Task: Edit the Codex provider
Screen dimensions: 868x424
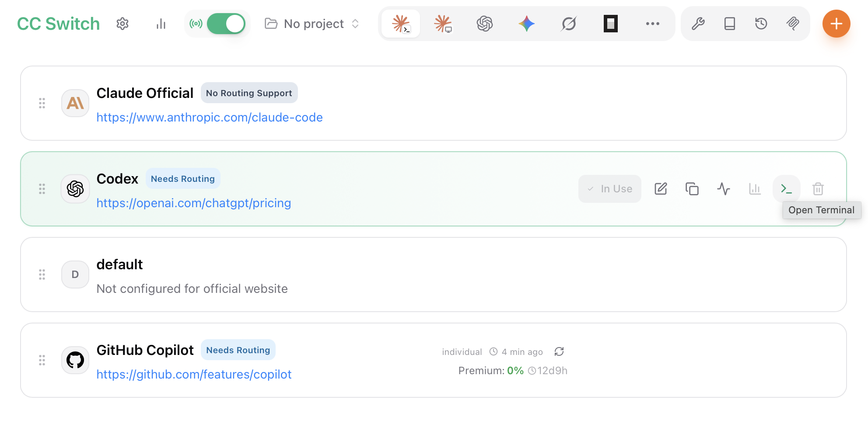Action: tap(661, 189)
